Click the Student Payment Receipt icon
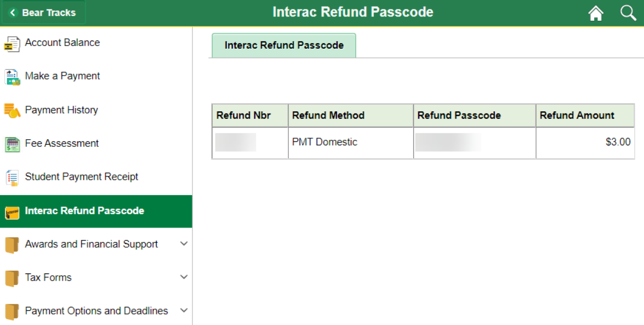This screenshot has height=325, width=644. [x=12, y=178]
